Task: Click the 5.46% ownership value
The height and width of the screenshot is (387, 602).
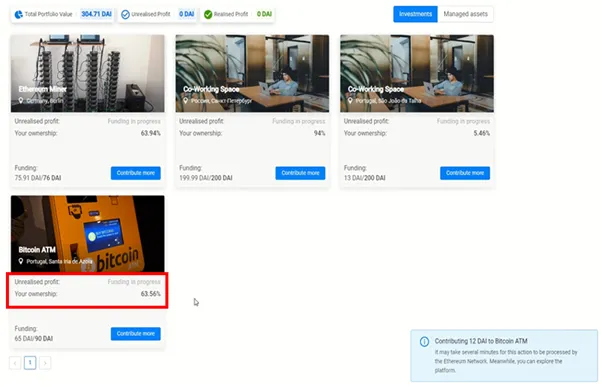Action: pyautogui.click(x=481, y=133)
